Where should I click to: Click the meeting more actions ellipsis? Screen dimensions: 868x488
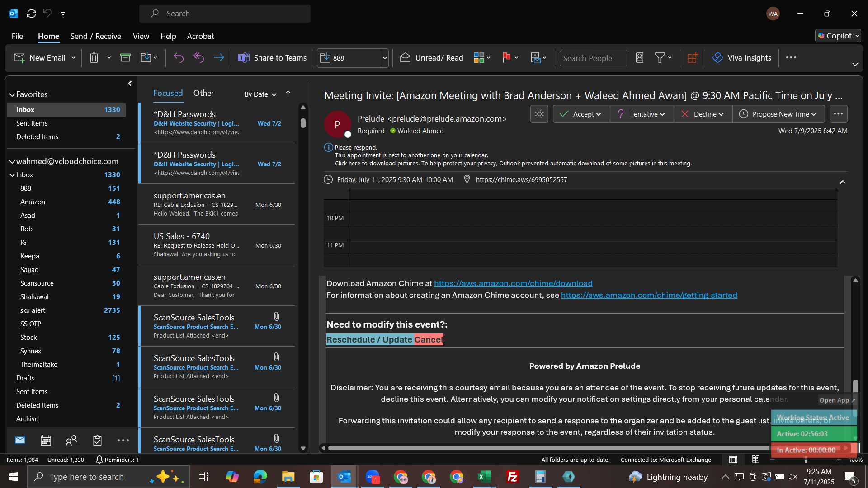click(x=838, y=114)
